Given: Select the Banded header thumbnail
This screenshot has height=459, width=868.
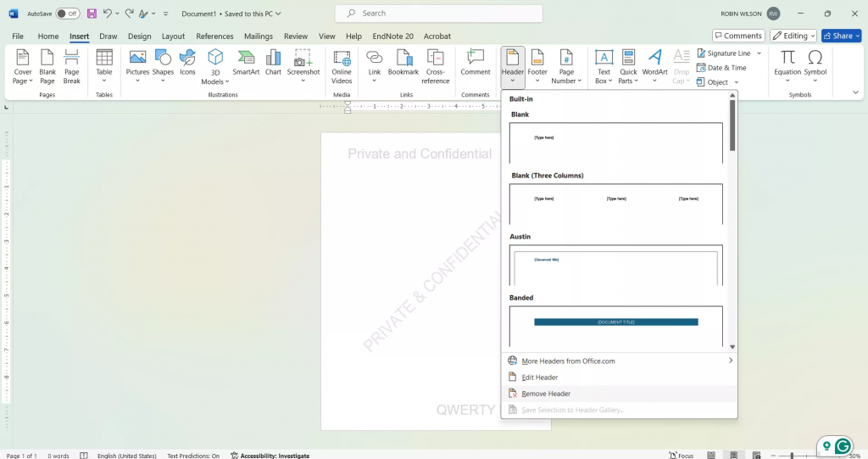Looking at the screenshot, I should pos(616,325).
